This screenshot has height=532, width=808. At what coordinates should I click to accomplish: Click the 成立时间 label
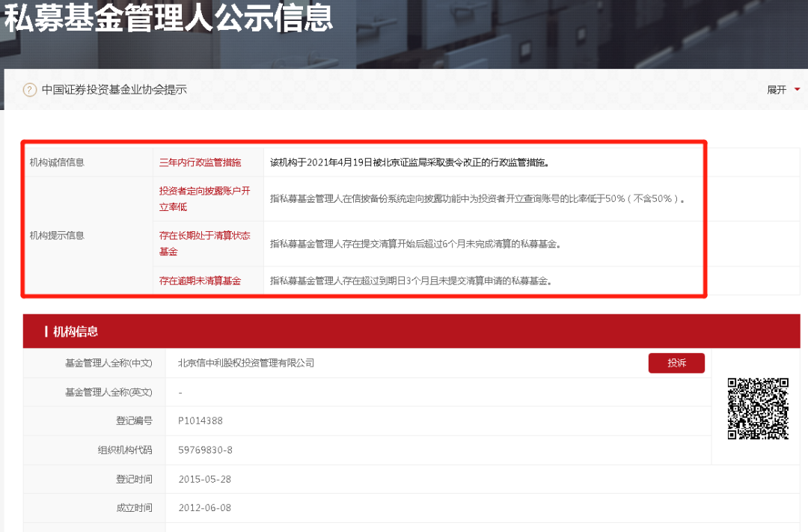[134, 508]
